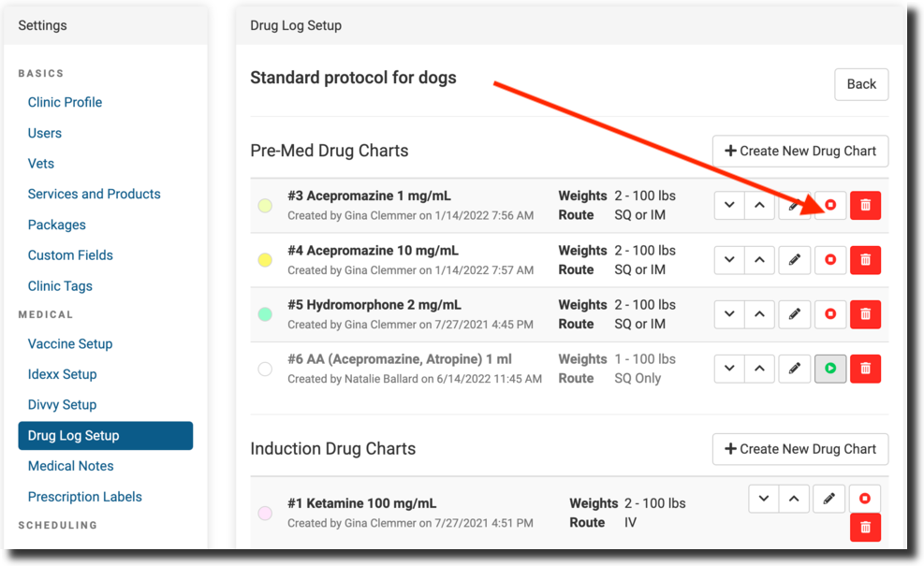Image resolution: width=924 pixels, height=566 pixels.
Task: Click the Back button
Action: click(x=861, y=84)
